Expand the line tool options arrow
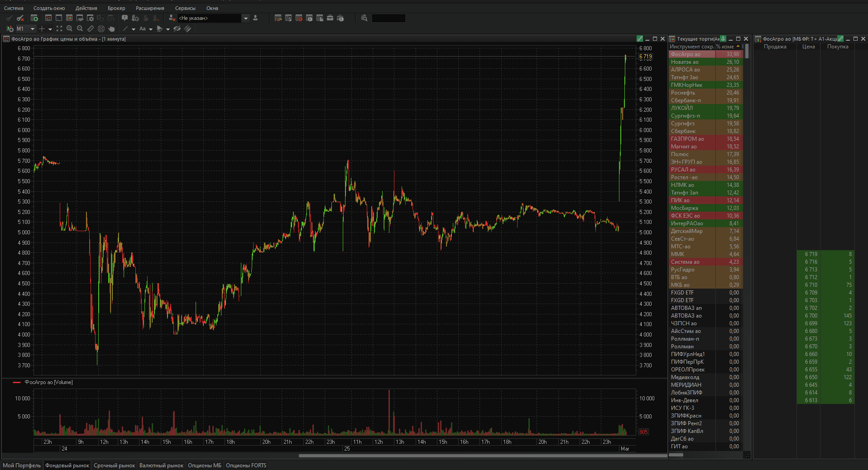This screenshot has width=868, height=470. pyautogui.click(x=134, y=29)
